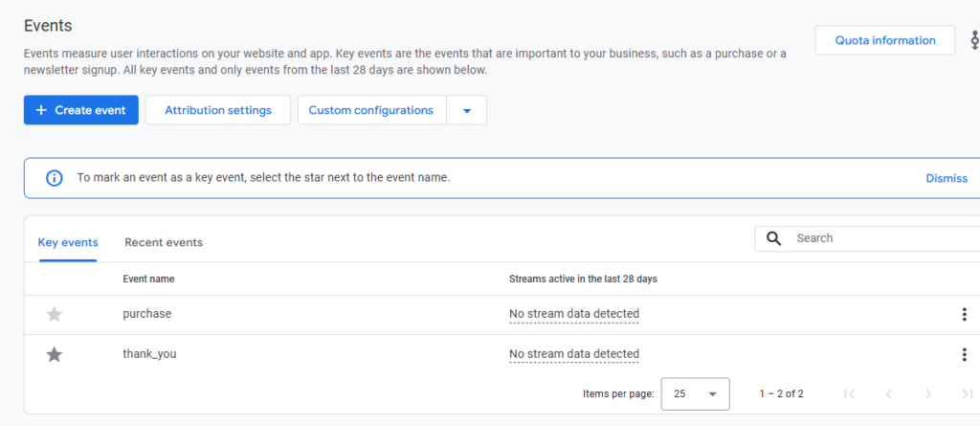Open more options menu for thank_you row
This screenshot has height=426, width=980.
(x=965, y=355)
